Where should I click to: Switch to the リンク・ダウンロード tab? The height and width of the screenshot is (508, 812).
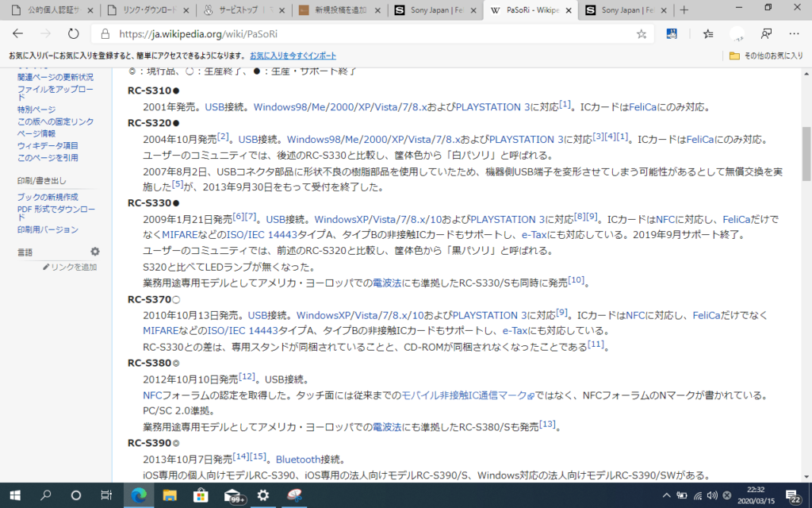tap(148, 10)
